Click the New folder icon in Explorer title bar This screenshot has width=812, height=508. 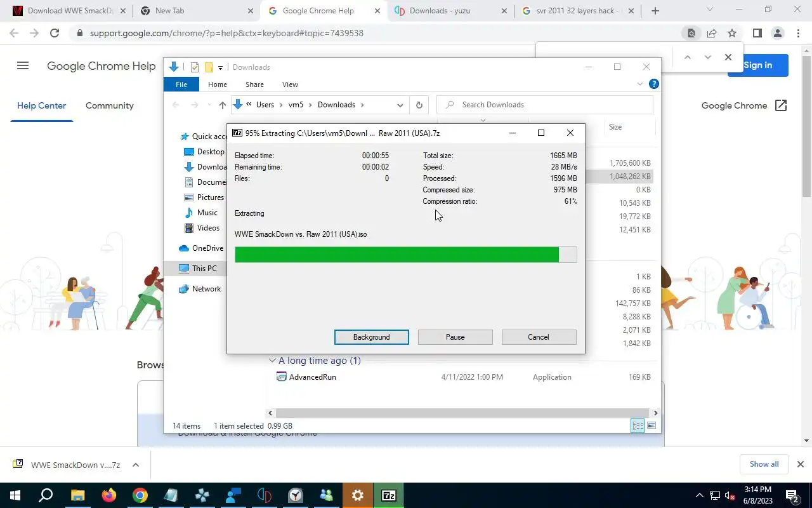(209, 67)
